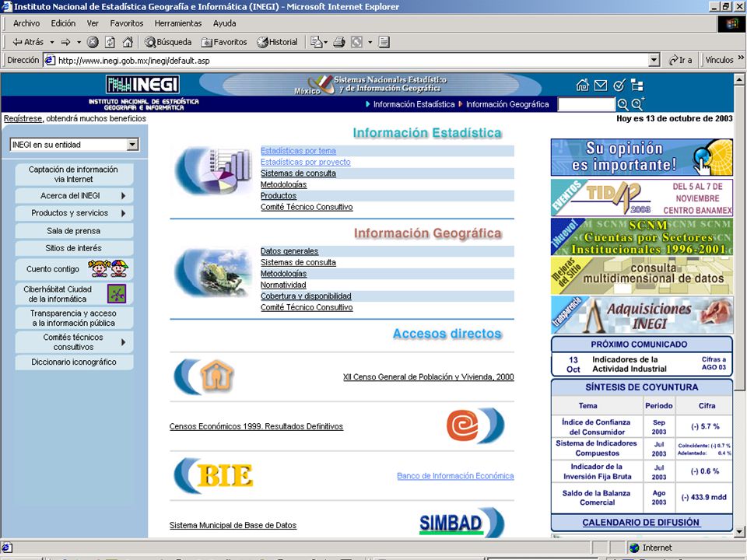Viewport: 747px width, 560px height.
Task: Go back with the Atrás arrow button
Action: [x=28, y=42]
